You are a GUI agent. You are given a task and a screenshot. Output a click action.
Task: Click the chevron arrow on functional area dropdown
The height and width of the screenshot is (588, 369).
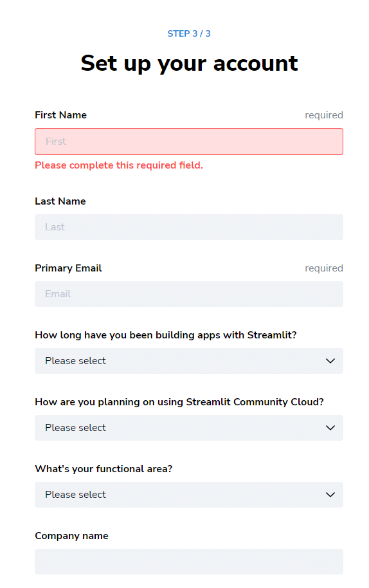coord(330,495)
